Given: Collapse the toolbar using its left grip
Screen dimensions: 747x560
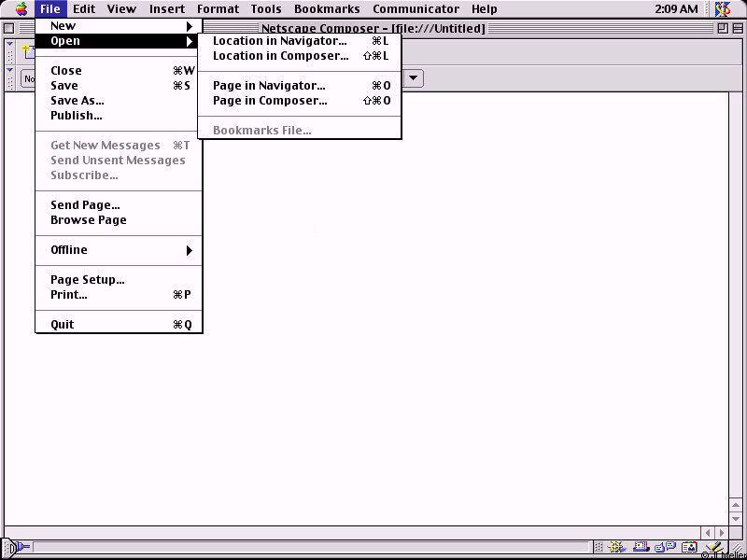Looking at the screenshot, I should tap(10, 49).
